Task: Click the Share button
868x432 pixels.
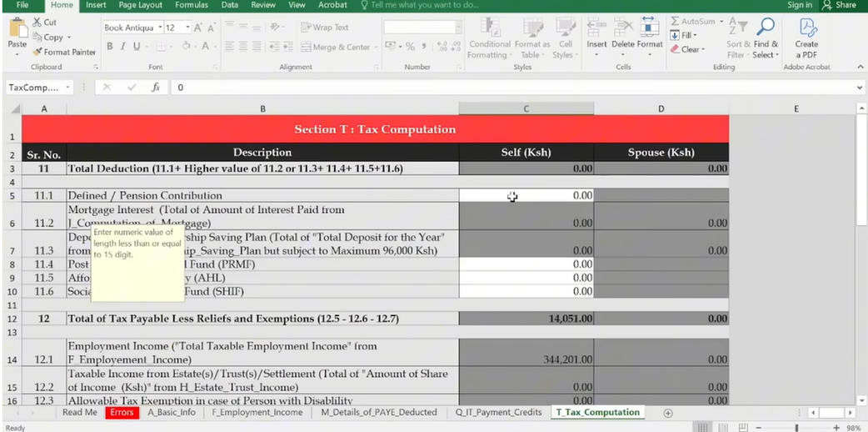Action: pos(840,5)
